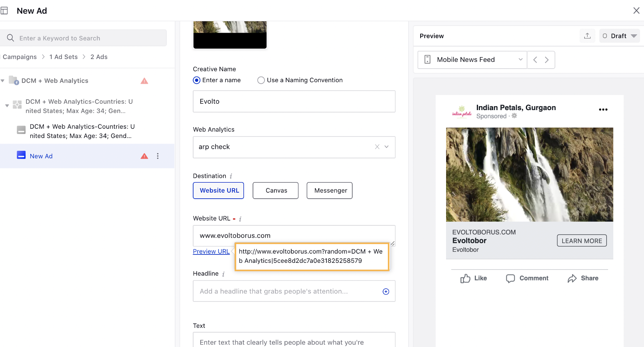Viewport: 644px width, 347px height.
Task: Focus the ad Text input field
Action: click(x=294, y=340)
